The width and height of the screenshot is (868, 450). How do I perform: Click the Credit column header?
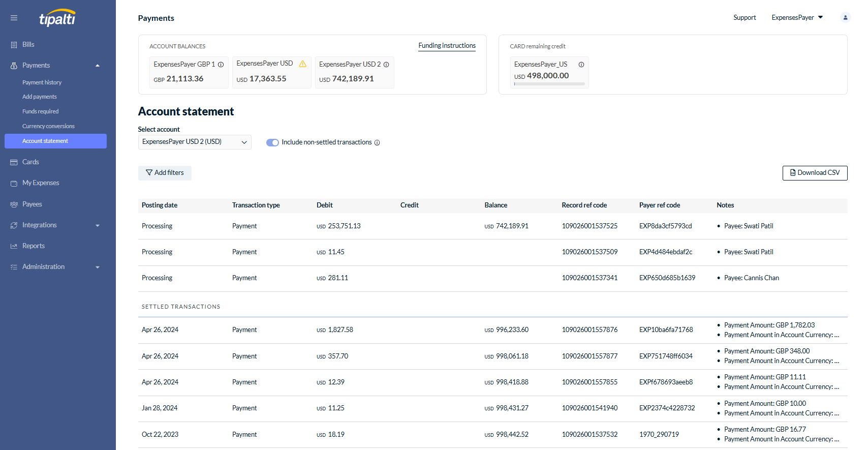(x=409, y=205)
